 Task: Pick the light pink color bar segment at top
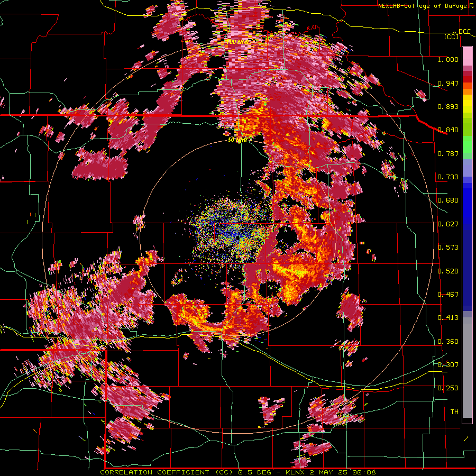(467, 57)
